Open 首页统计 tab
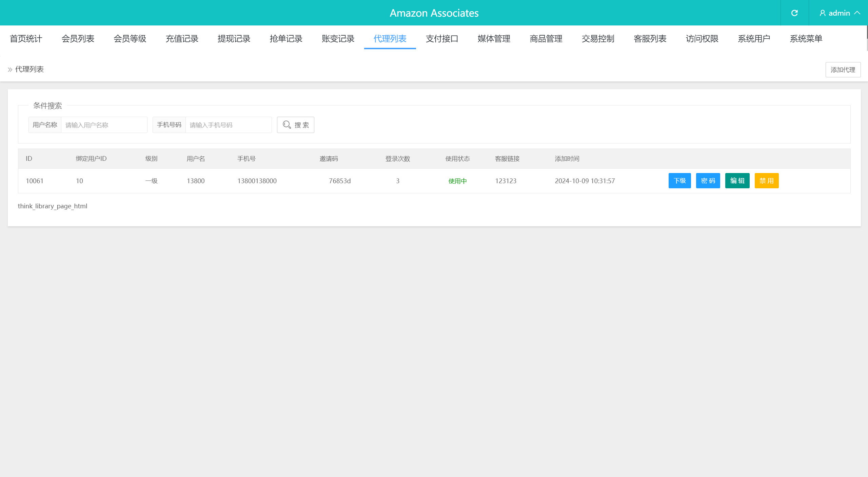The image size is (868, 477). pyautogui.click(x=26, y=39)
